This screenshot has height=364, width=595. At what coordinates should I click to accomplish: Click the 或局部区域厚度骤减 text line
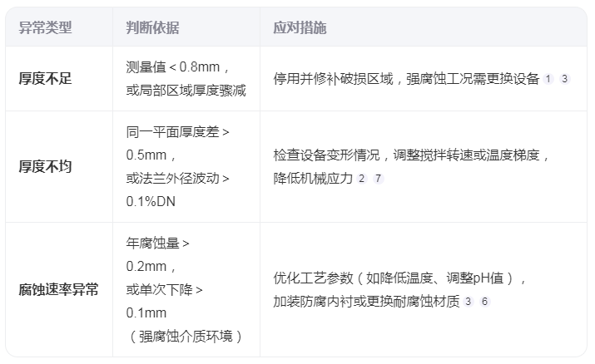[x=186, y=91]
